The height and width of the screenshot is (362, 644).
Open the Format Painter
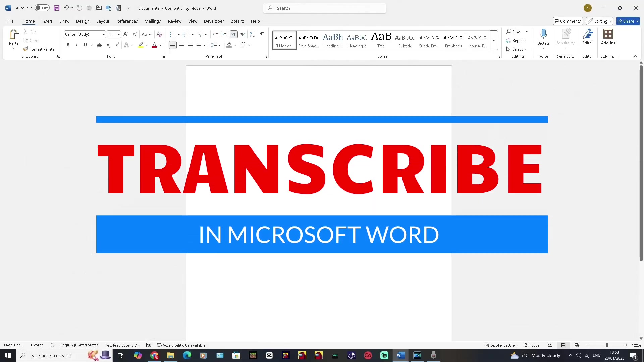pyautogui.click(x=40, y=49)
